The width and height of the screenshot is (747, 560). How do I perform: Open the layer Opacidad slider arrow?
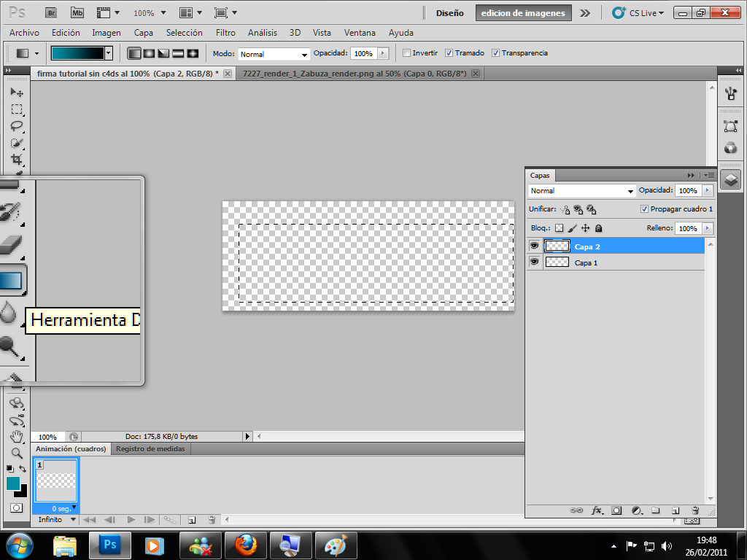(708, 190)
